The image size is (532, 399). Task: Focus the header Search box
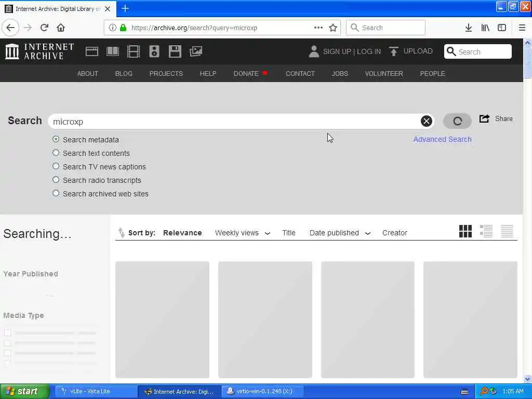tap(478, 51)
